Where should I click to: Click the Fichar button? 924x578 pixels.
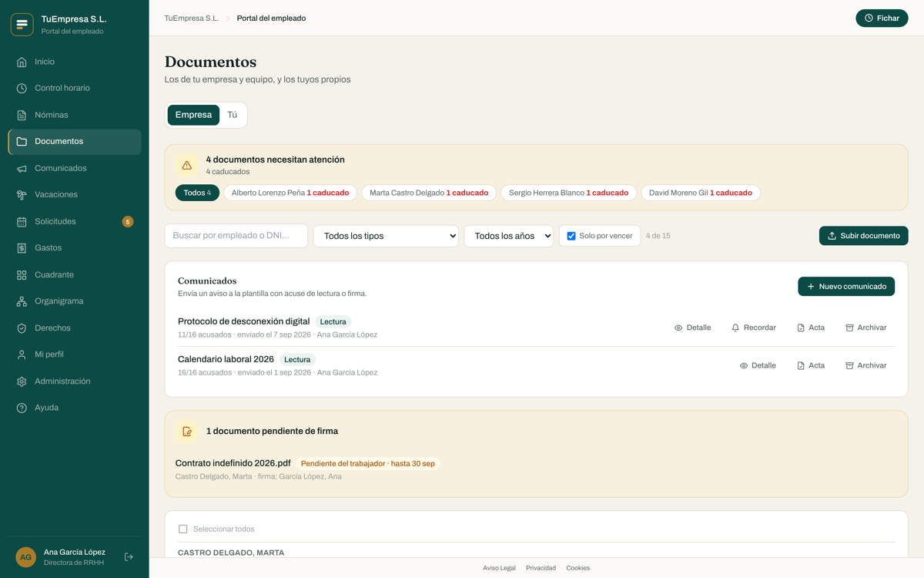coord(882,18)
